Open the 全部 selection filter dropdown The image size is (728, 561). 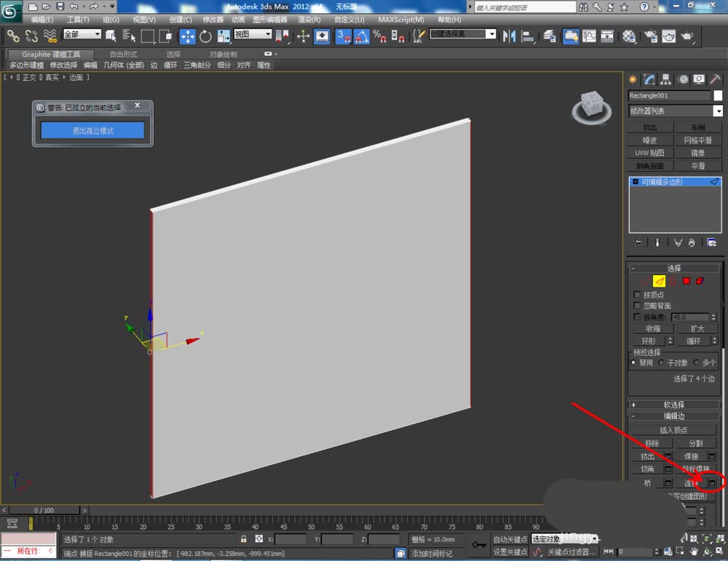pyautogui.click(x=82, y=34)
